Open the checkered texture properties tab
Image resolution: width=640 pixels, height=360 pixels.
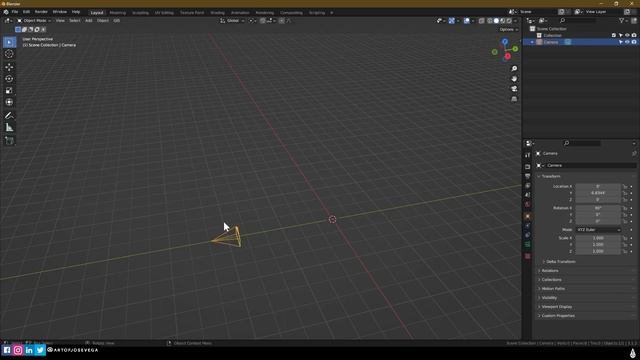point(527,256)
